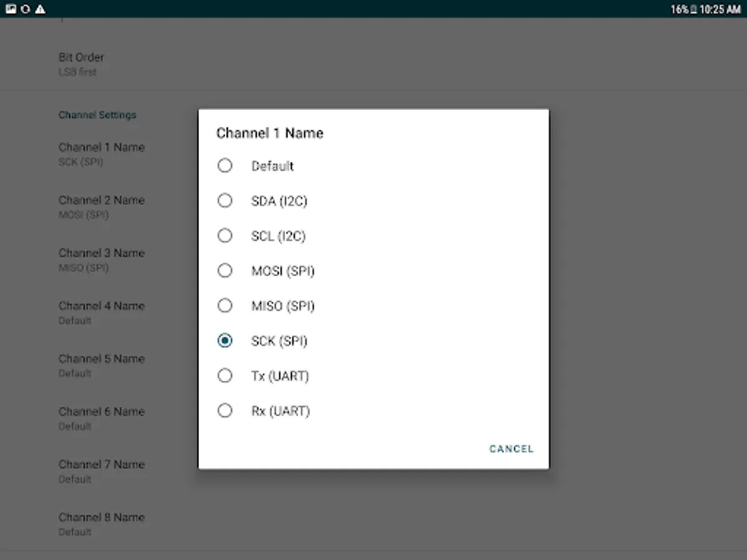This screenshot has height=560, width=747.
Task: Pick MOSI (SPI) radio option
Action: click(225, 271)
